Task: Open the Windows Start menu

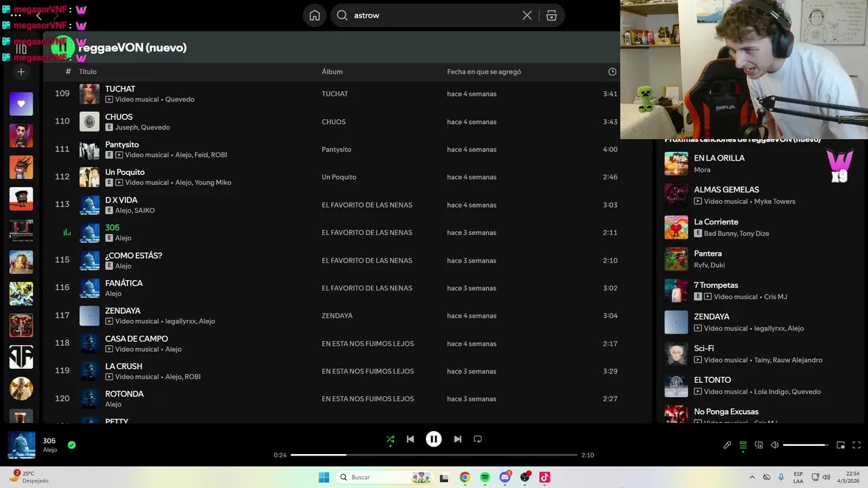Action: 324,477
